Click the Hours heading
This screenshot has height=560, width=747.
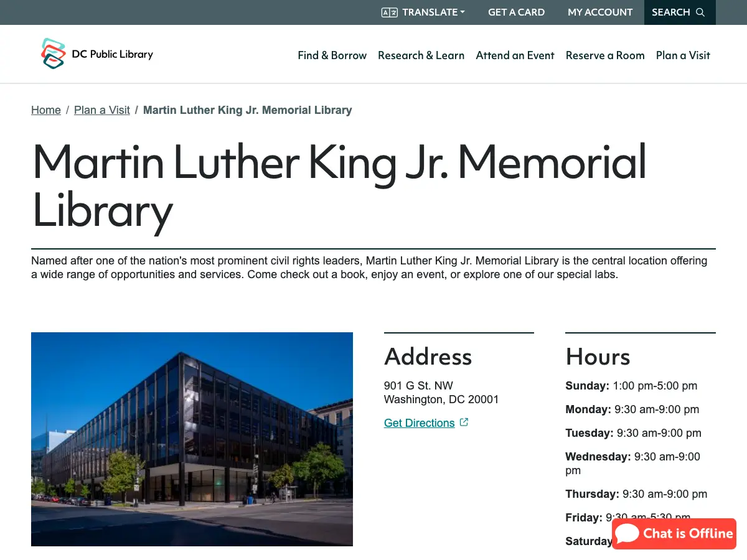tap(598, 357)
